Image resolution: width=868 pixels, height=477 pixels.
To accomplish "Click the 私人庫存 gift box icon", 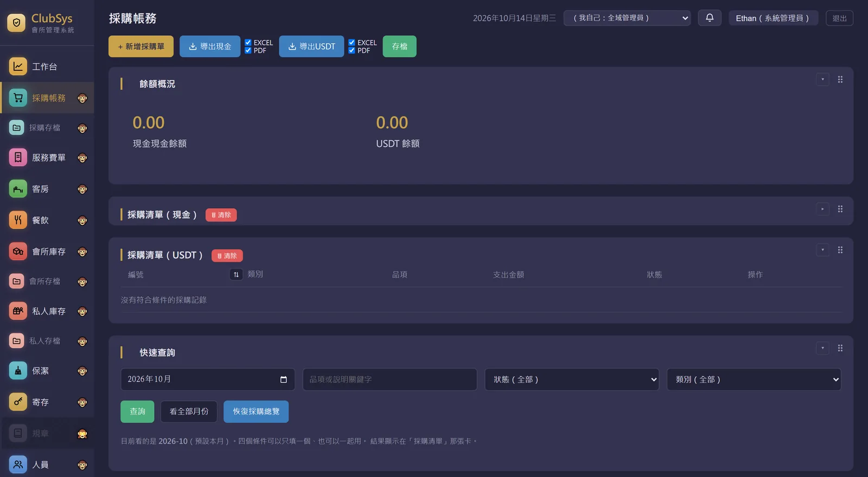I will (x=18, y=311).
